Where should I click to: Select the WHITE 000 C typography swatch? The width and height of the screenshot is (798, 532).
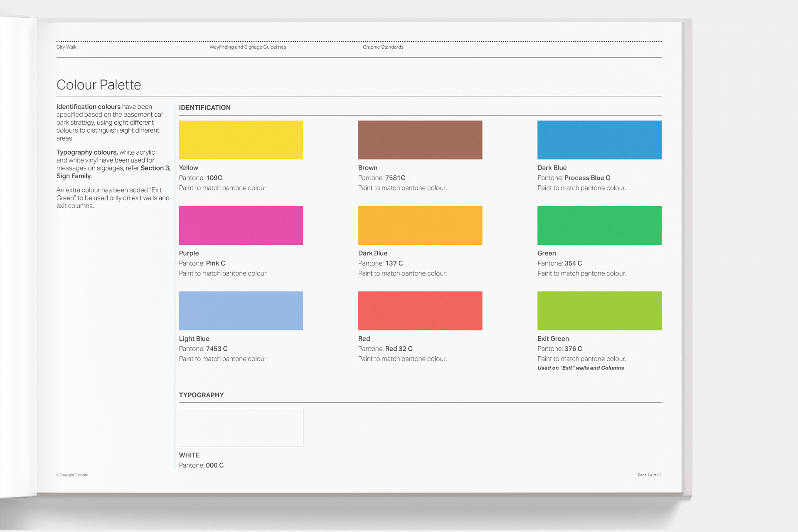pos(241,427)
